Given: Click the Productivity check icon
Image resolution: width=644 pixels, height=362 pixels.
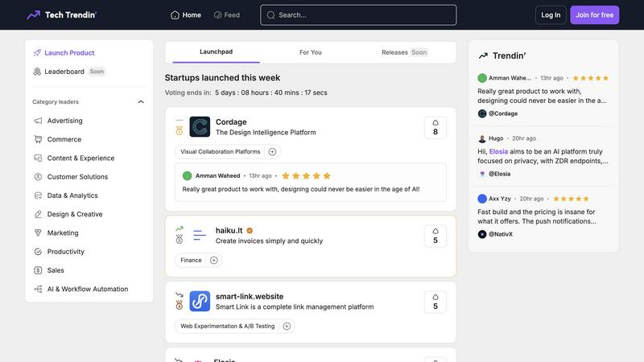Looking at the screenshot, I should tap(38, 252).
